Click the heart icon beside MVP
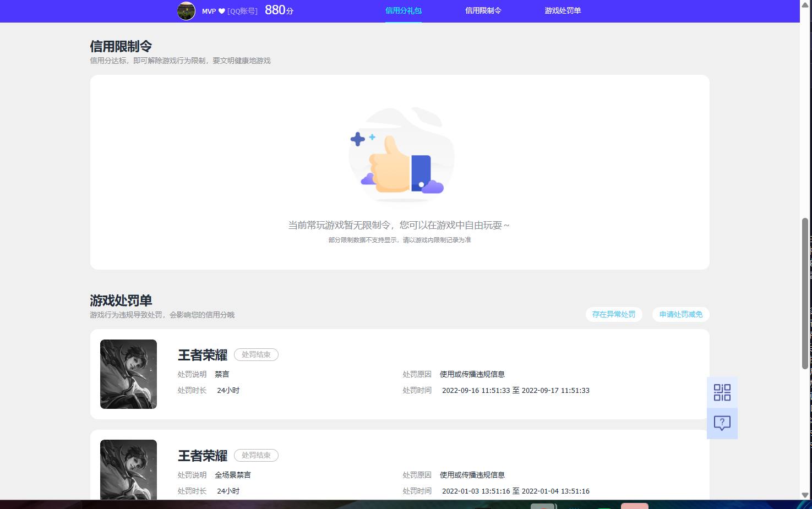The image size is (812, 509). (x=221, y=11)
